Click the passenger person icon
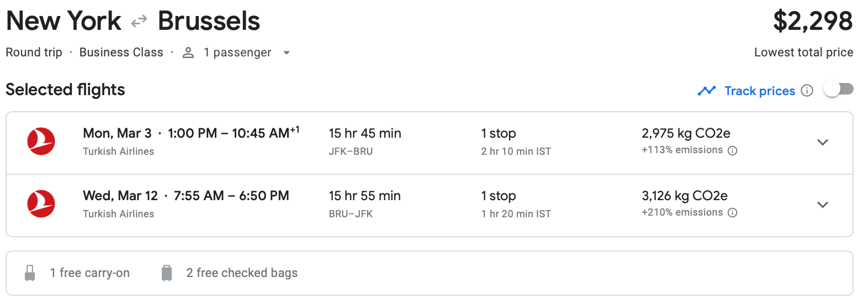The height and width of the screenshot is (303, 868). [x=188, y=53]
